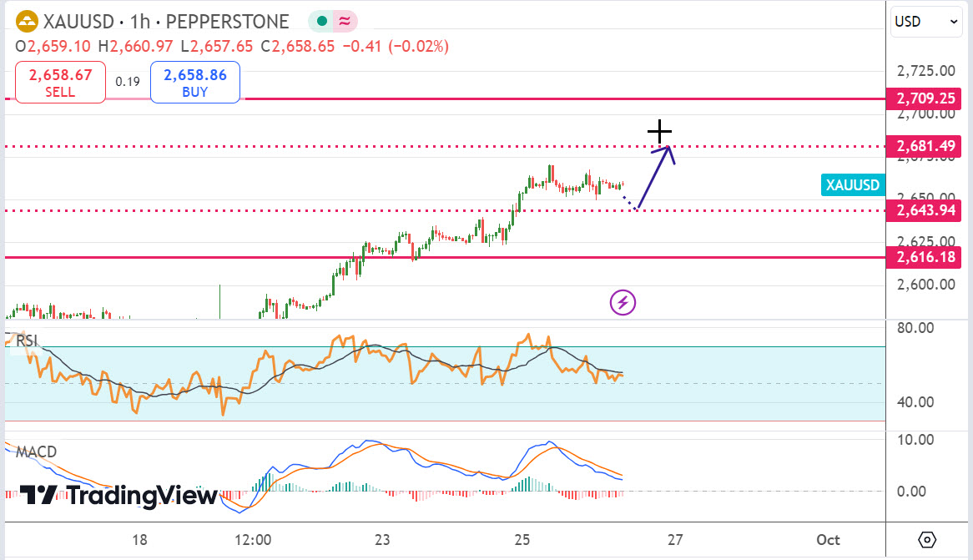Click the date 25 on time axis

pos(522,539)
